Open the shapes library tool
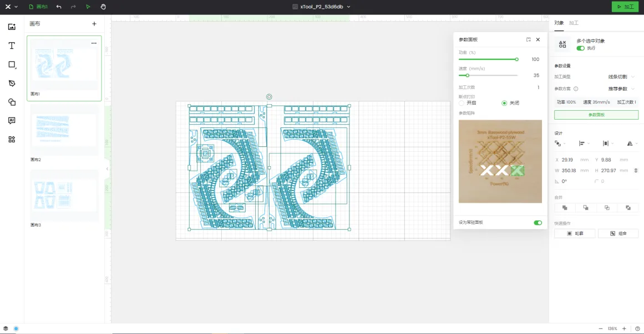644x334 pixels. (x=12, y=102)
